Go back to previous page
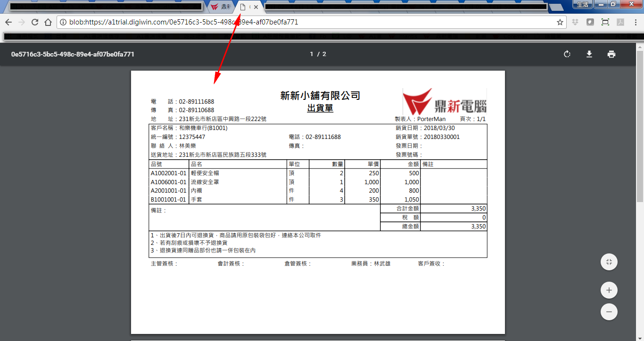Screen dimensions: 644x341 [8, 22]
